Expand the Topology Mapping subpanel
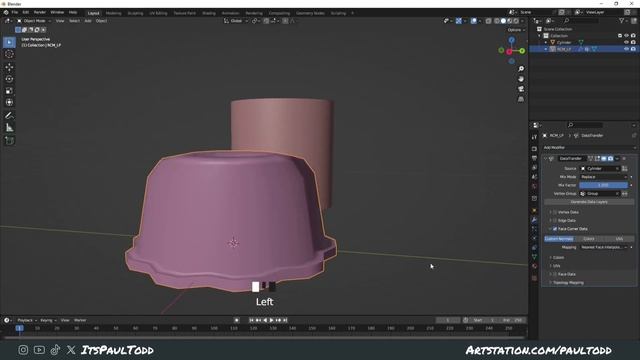Viewport: 640px width, 360px height. click(x=567, y=282)
